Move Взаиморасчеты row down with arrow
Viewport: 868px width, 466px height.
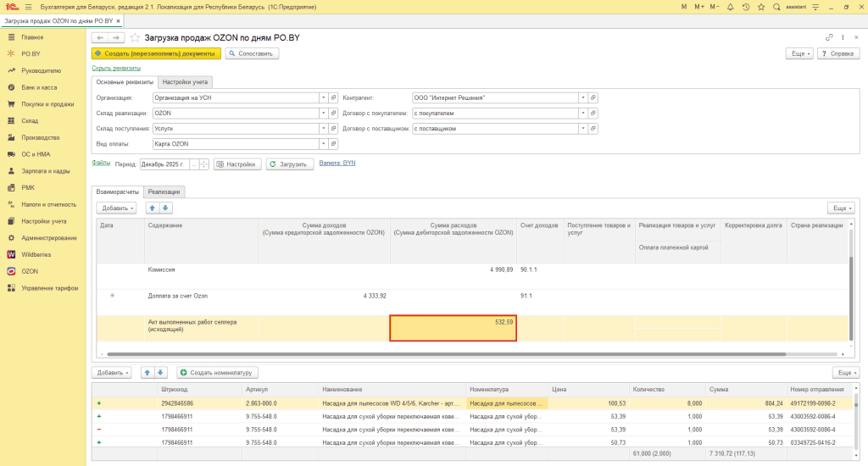(x=165, y=208)
